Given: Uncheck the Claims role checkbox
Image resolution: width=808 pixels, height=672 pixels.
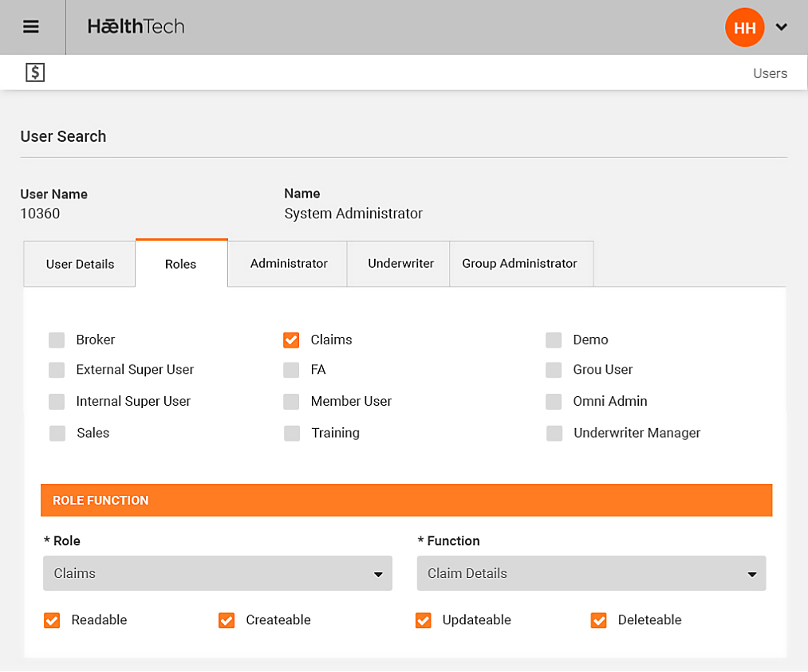Looking at the screenshot, I should click(x=291, y=340).
